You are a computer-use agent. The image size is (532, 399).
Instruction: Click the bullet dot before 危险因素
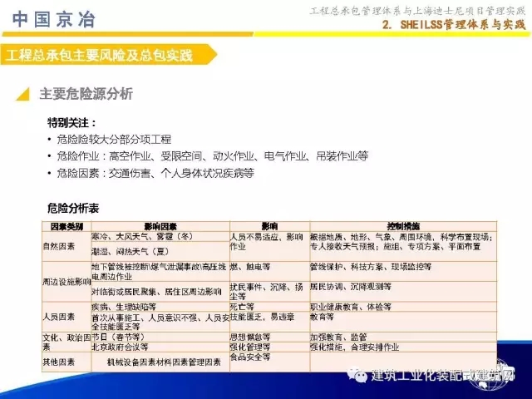pos(52,172)
